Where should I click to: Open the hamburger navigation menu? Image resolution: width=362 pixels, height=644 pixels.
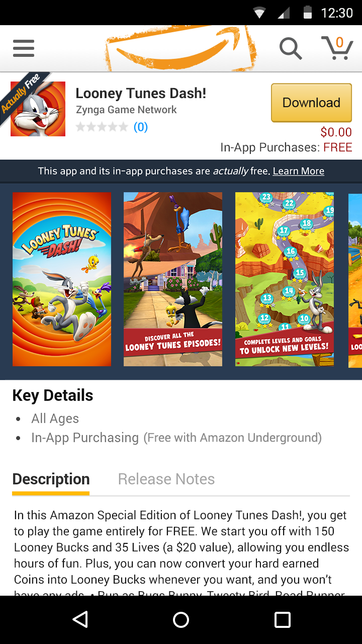coord(24,48)
